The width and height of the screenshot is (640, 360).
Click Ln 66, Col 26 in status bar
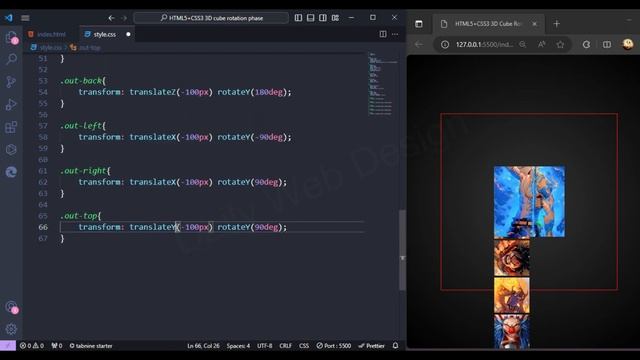(203, 346)
